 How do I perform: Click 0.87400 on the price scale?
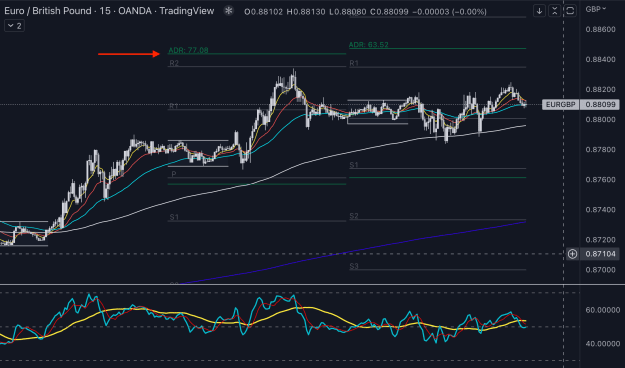[x=600, y=210]
